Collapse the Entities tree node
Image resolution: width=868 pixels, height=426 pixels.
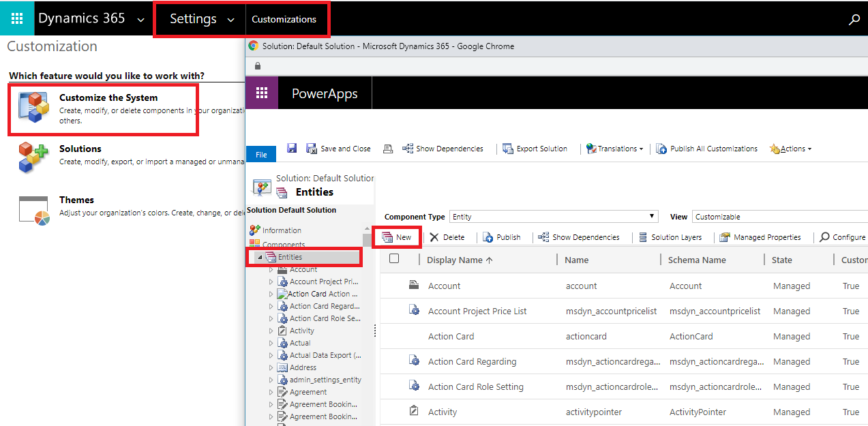point(260,258)
